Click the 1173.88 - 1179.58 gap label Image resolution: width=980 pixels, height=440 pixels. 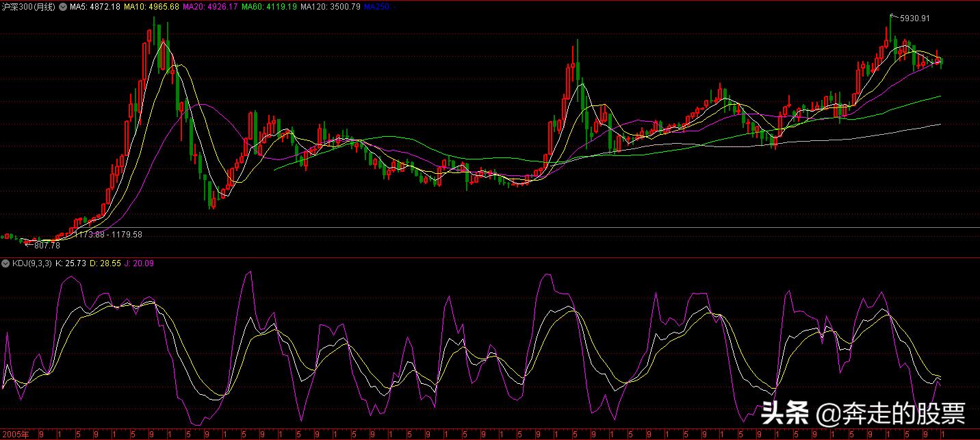(108, 235)
